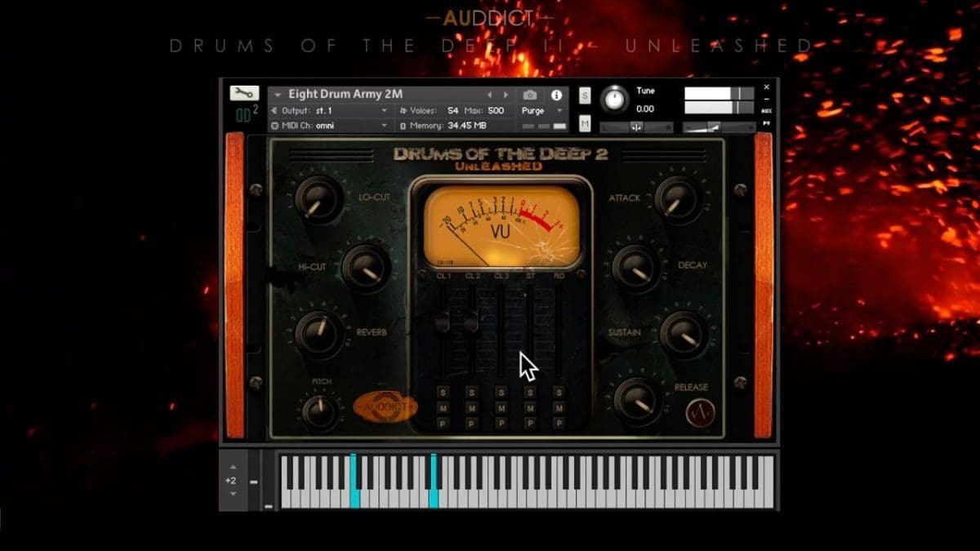
Task: Purge the CL 1 mixer channel
Action: 443,424
